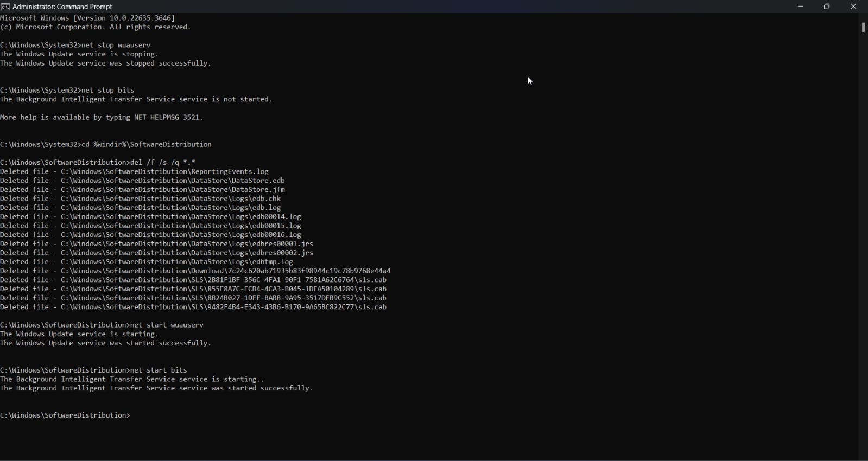Click the deleted 'edb00015.log' line
868x461 pixels.
(151, 226)
